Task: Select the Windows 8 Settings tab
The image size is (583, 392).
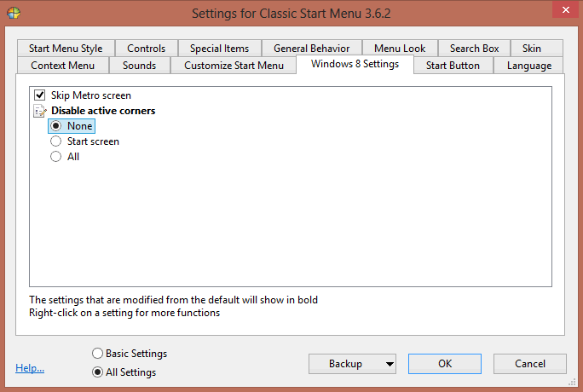Action: [x=355, y=64]
